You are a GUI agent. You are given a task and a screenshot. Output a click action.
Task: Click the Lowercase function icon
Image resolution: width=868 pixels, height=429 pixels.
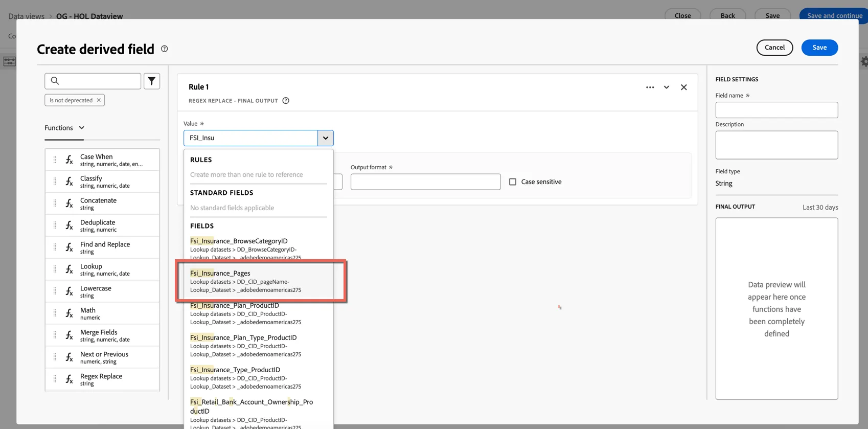(69, 292)
